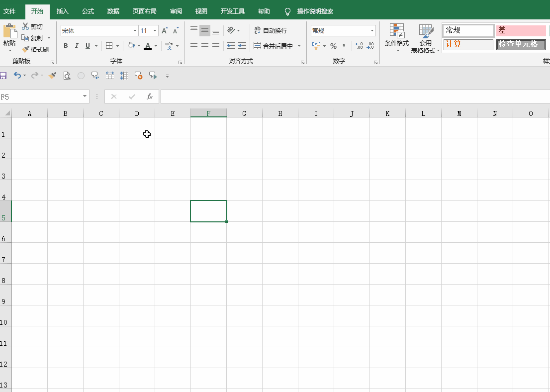
Task: Open the 开发工具 tab
Action: (x=233, y=11)
